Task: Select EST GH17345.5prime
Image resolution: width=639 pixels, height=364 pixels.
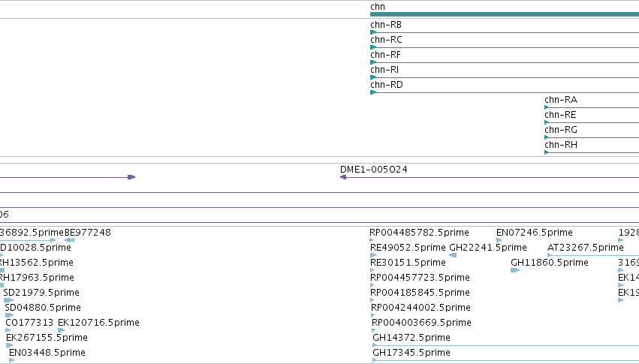Action: (411, 353)
